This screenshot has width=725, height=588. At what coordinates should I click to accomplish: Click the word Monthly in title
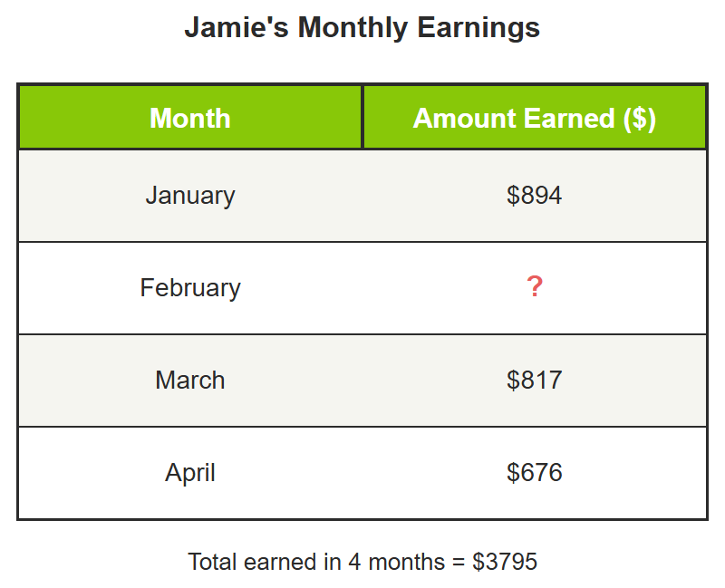click(353, 28)
